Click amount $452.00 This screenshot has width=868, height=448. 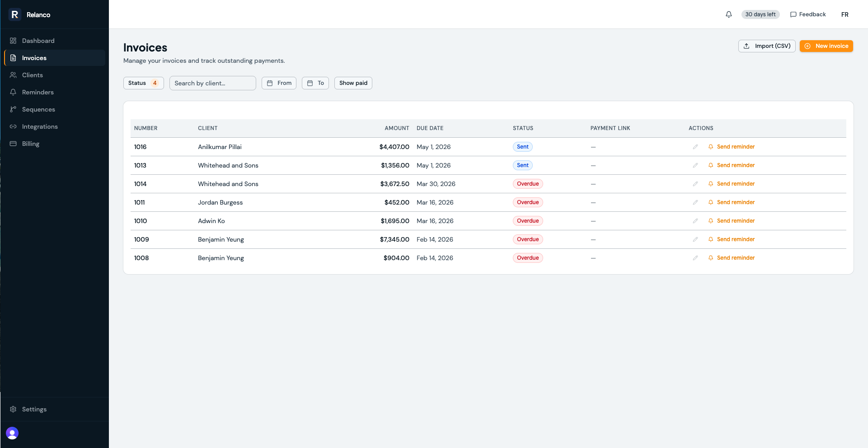tap(397, 202)
